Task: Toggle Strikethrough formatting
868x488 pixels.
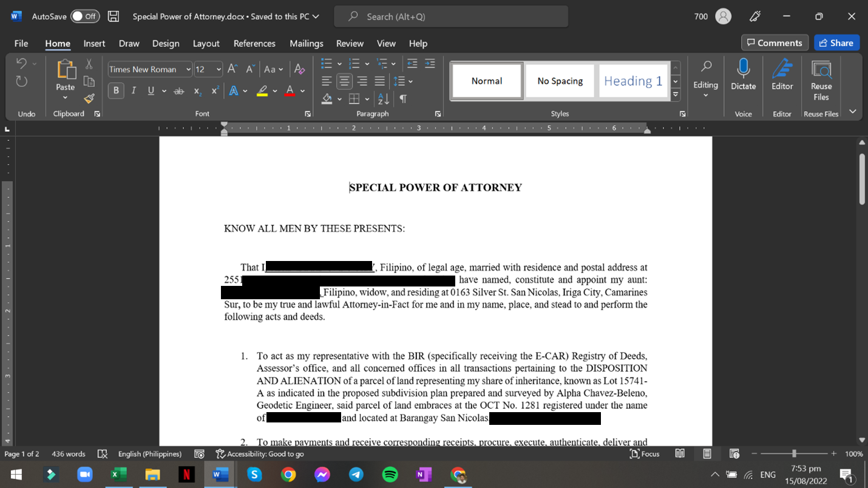Action: 178,91
